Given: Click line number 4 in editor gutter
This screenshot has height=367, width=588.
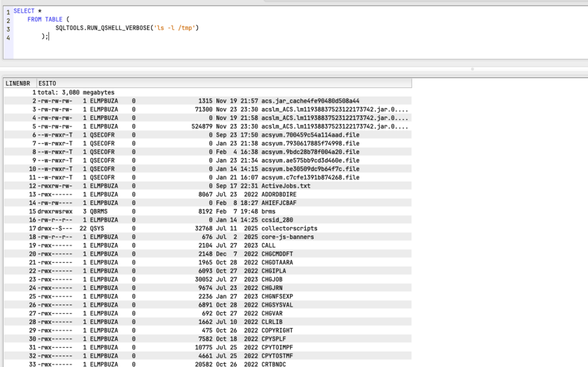Looking at the screenshot, I should (x=8, y=37).
